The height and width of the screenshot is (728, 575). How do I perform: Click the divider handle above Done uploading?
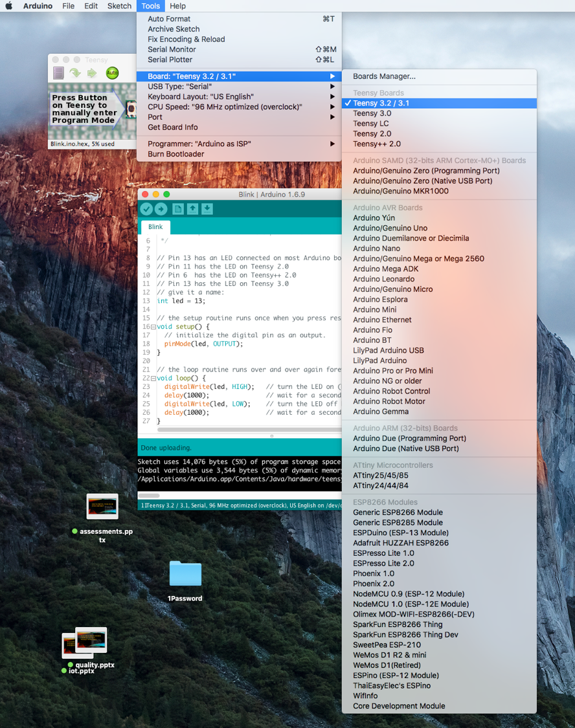coord(272,436)
